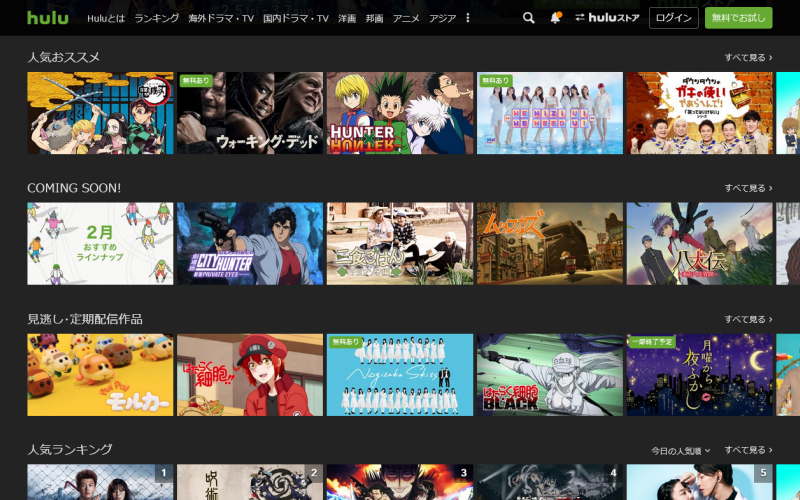Open the notifications bell icon
Image resolution: width=800 pixels, height=500 pixels.
[556, 18]
